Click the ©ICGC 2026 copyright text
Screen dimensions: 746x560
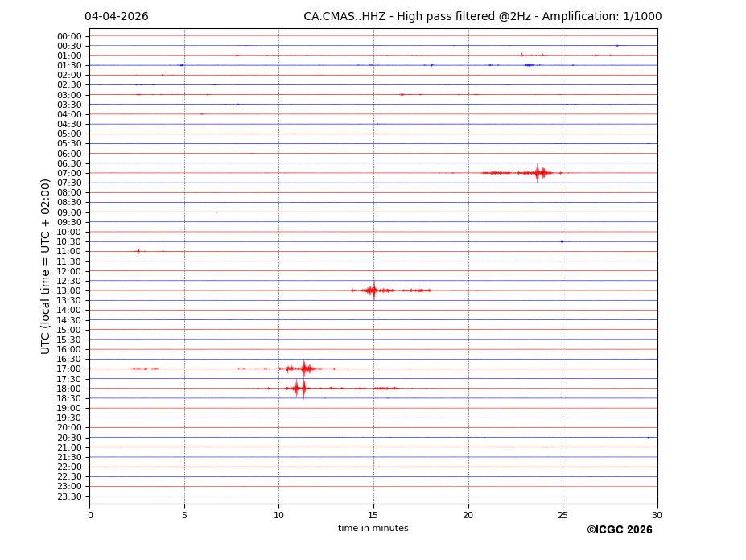coord(619,530)
